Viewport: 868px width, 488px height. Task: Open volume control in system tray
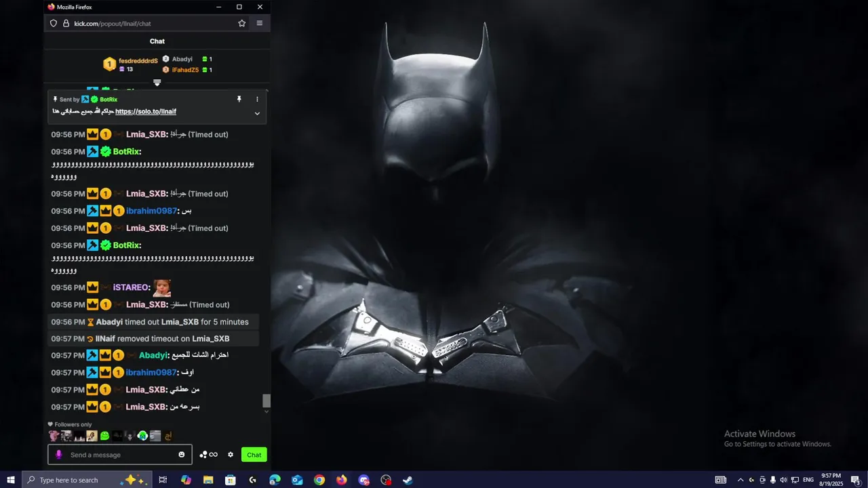784,480
